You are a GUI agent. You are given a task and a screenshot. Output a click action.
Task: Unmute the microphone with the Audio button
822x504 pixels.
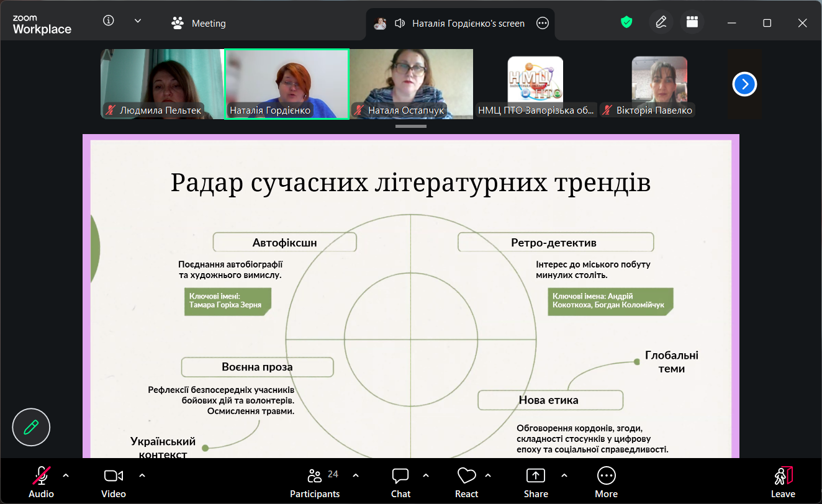[41, 482]
